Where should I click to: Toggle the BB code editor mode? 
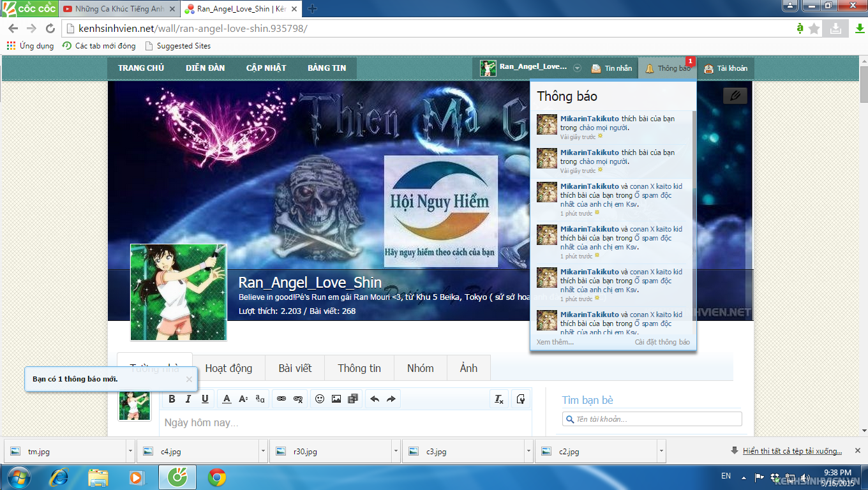pos(521,399)
